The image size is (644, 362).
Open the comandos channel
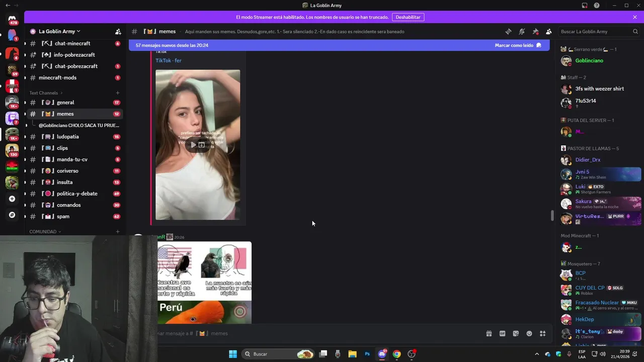(74, 205)
